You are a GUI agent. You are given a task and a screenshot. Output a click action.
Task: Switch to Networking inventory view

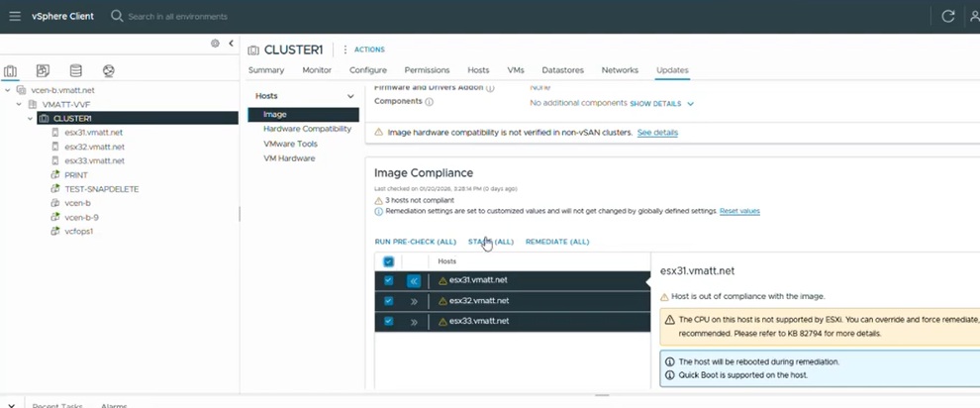tap(109, 71)
